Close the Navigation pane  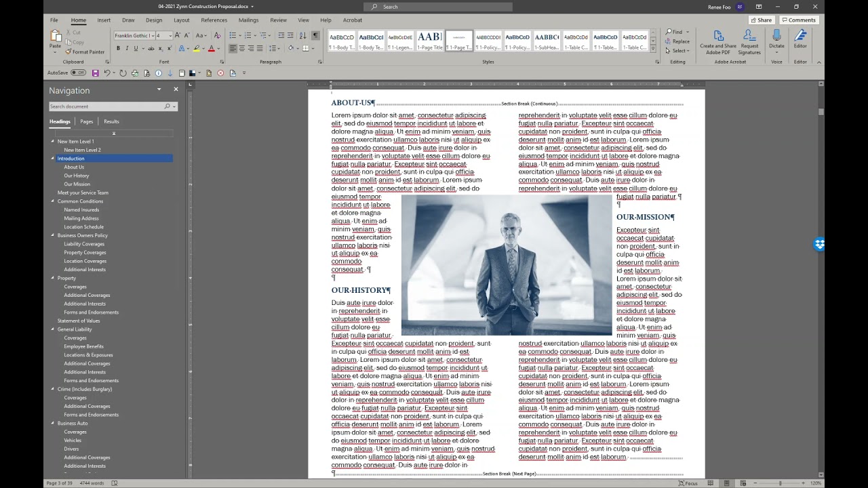tap(176, 89)
